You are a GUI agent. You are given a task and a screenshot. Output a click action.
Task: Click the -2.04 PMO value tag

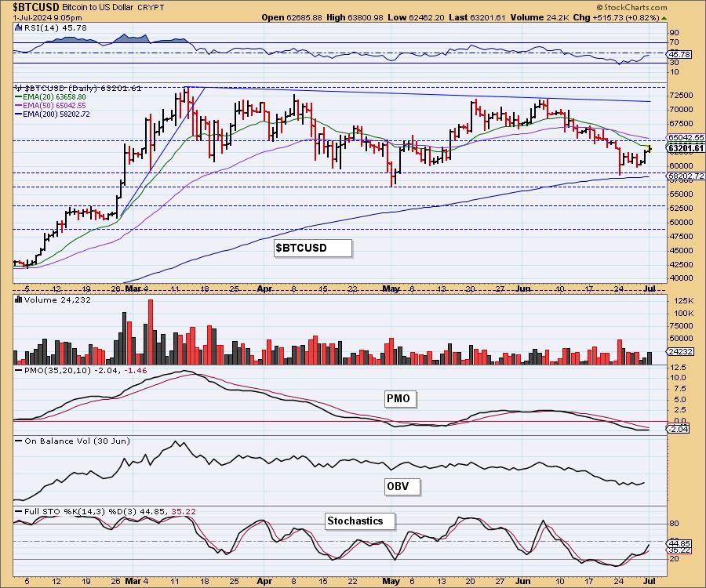(x=678, y=429)
